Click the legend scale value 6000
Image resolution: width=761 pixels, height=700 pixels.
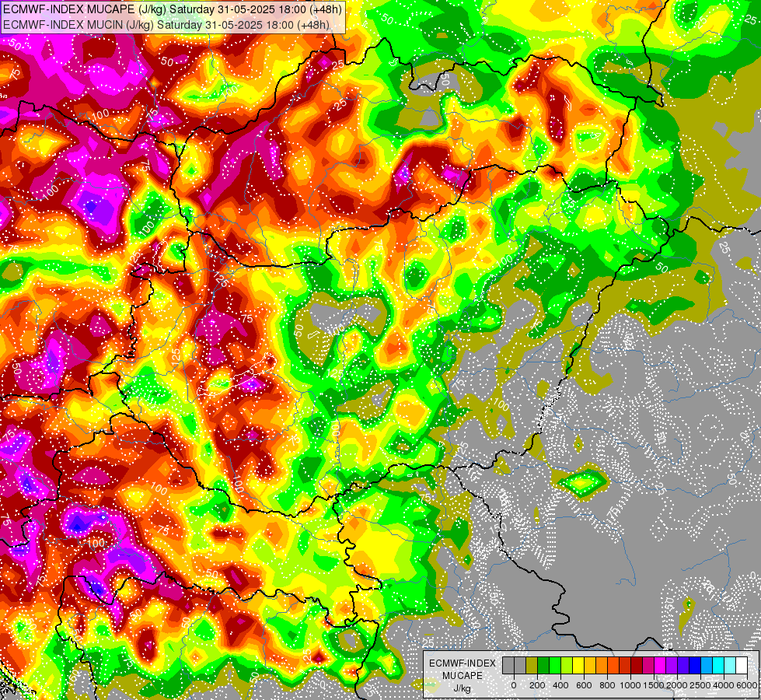pyautogui.click(x=747, y=685)
